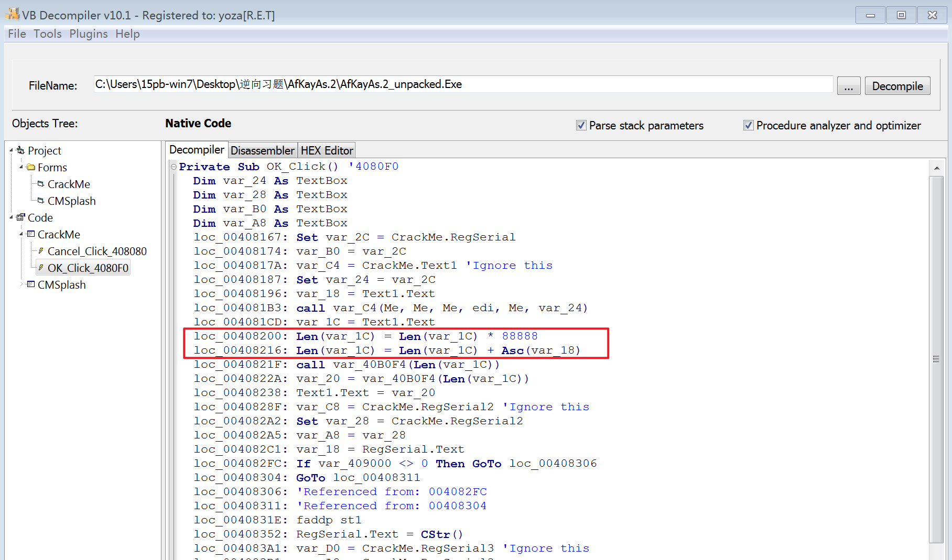Click the OK_Click_4080F0 procedure icon
This screenshot has height=560, width=952.
coord(41,268)
